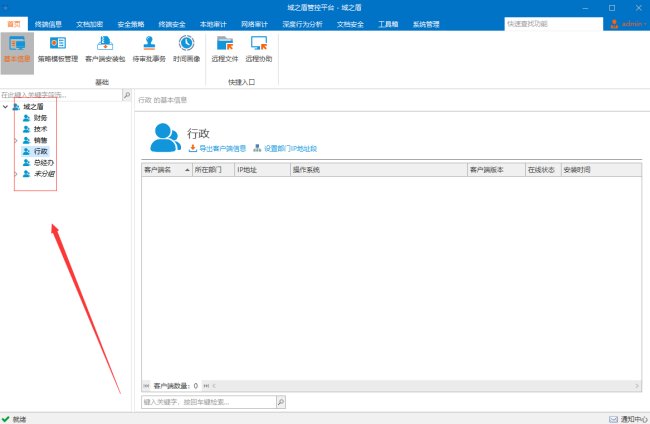Open 策略模板管理 from the ribbon
This screenshot has width=650, height=424.
point(58,50)
